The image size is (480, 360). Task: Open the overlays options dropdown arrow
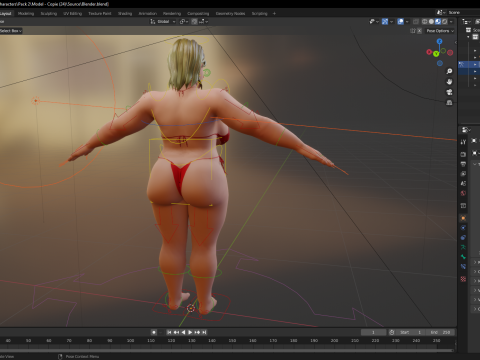(407, 21)
